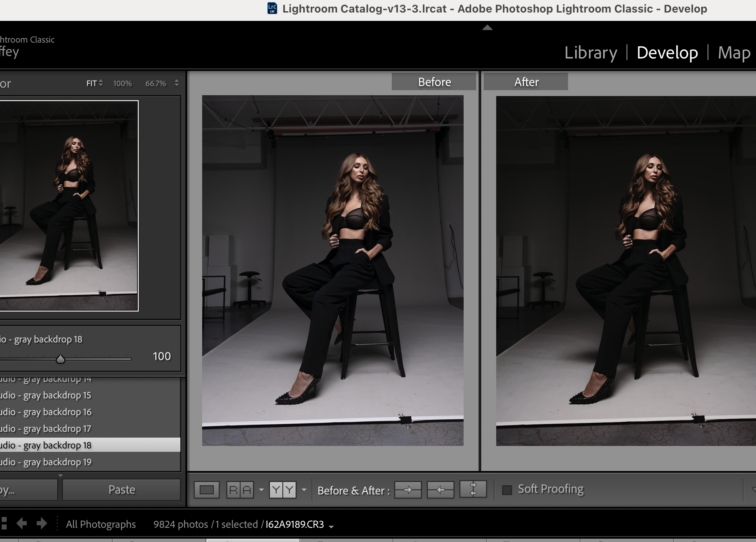The image size is (756, 542).
Task: Open Before/After layout dropdown arrow
Action: point(304,490)
